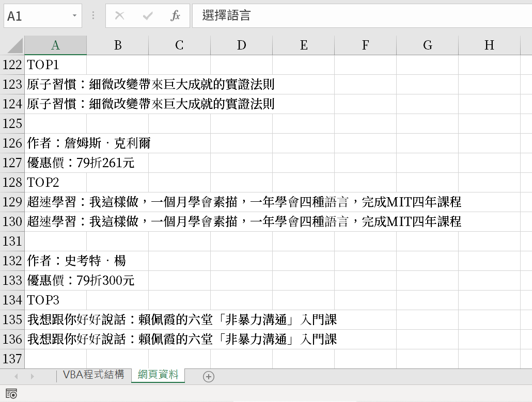The width and height of the screenshot is (532, 402).
Task: Select column A header
Action: [55, 45]
